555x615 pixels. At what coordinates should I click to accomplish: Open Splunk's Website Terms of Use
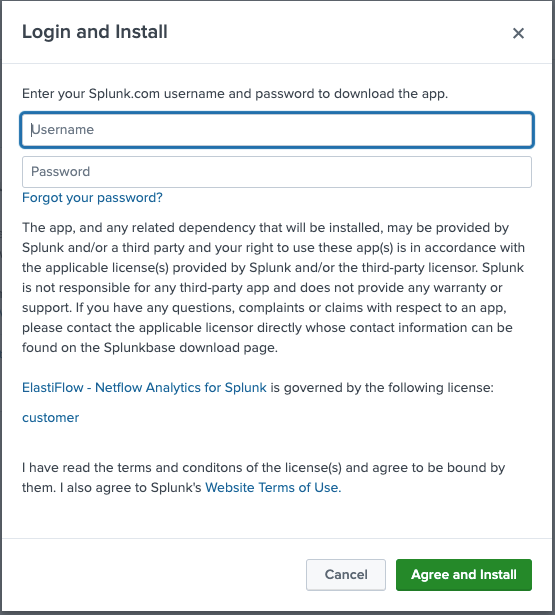tap(273, 488)
